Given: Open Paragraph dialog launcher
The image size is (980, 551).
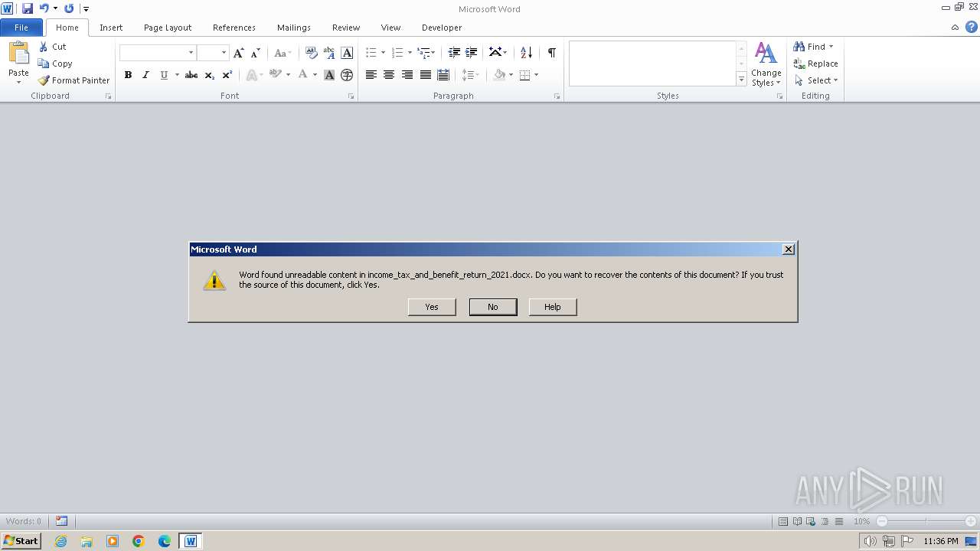Looking at the screenshot, I should tap(557, 96).
